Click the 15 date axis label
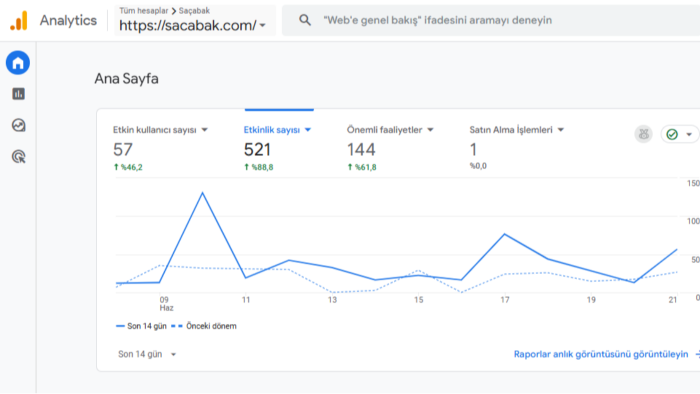This screenshot has height=394, width=700. [418, 300]
